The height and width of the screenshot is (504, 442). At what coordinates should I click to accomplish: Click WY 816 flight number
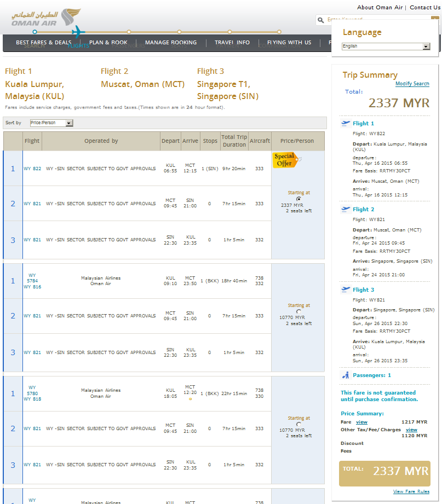tap(32, 287)
